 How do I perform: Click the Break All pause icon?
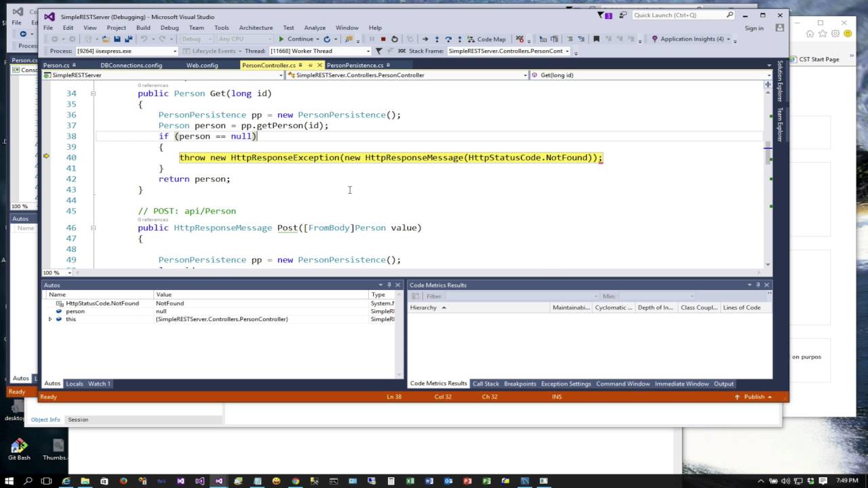[371, 39]
